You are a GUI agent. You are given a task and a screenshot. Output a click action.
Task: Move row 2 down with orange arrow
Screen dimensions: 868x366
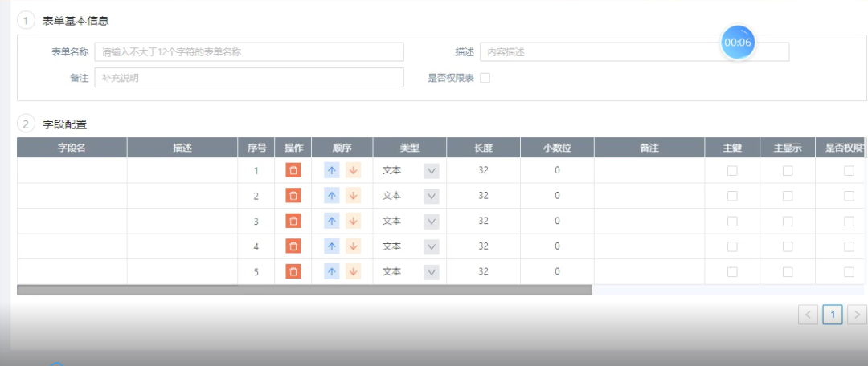(x=353, y=195)
